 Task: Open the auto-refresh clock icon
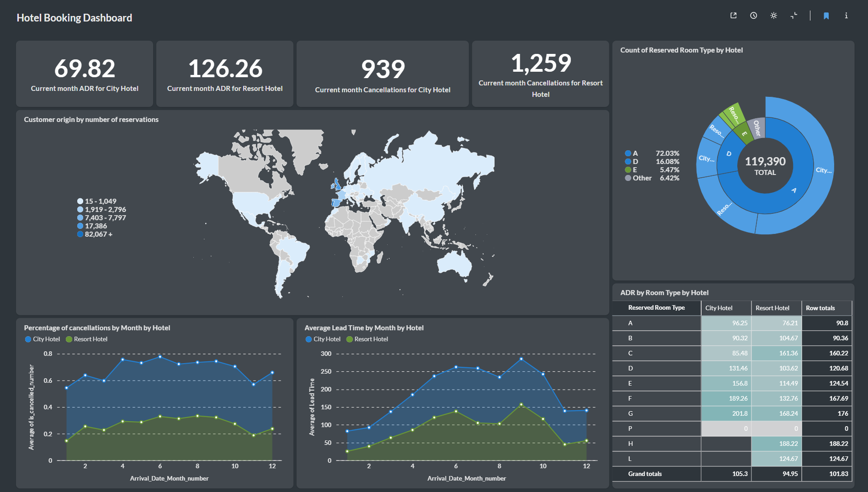pos(754,16)
